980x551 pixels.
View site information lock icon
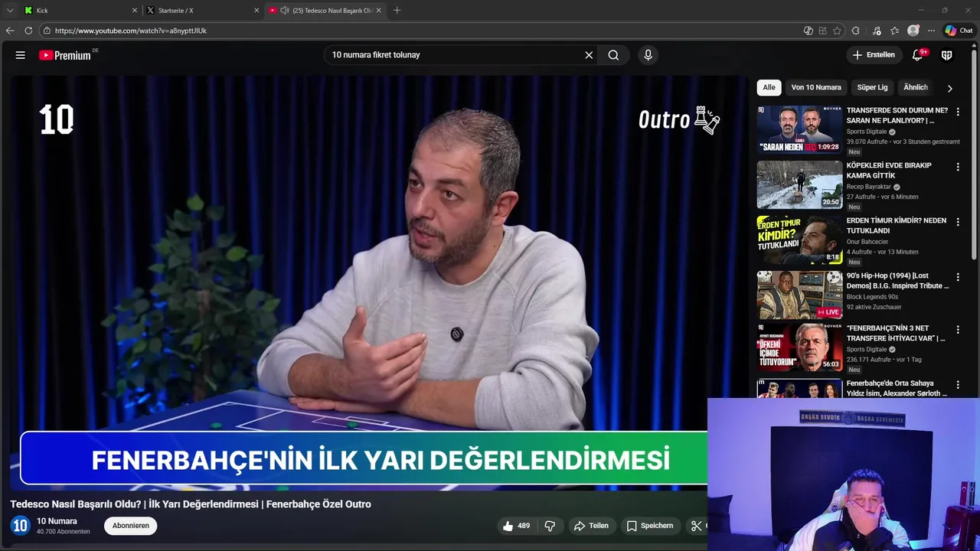pos(47,31)
